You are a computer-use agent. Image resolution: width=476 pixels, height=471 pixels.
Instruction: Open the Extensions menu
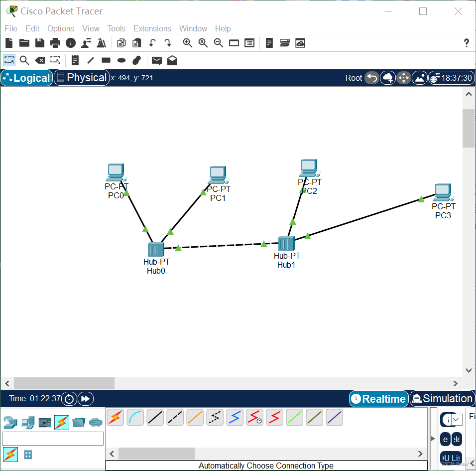(152, 28)
